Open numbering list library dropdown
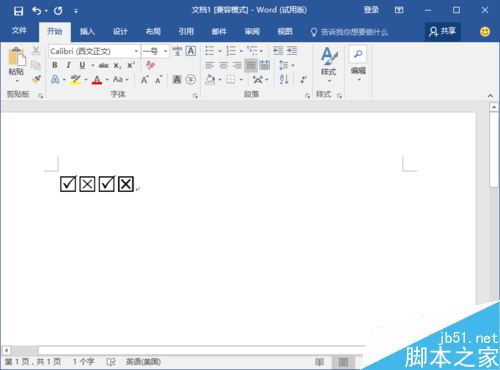The height and width of the screenshot is (370, 500). tap(241, 51)
